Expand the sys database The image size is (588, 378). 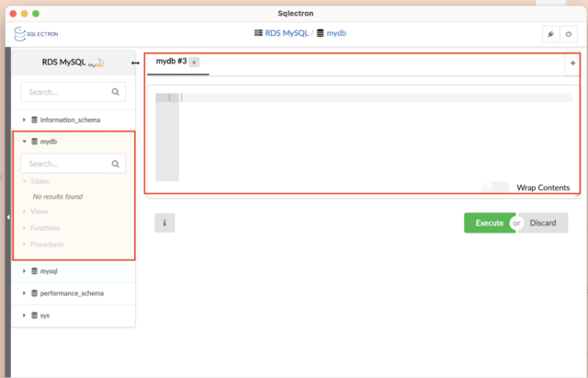(x=24, y=315)
